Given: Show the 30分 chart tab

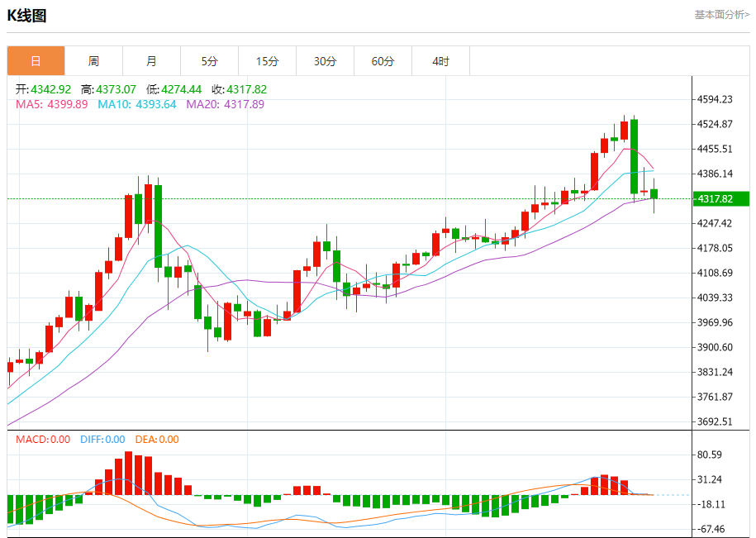Looking at the screenshot, I should point(325,61).
